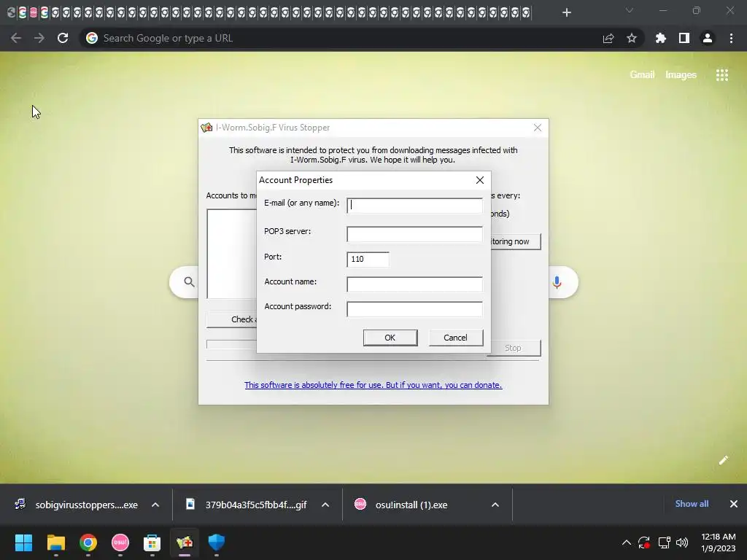Expand options for the gif download
This screenshot has width=747, height=560.
[325, 505]
